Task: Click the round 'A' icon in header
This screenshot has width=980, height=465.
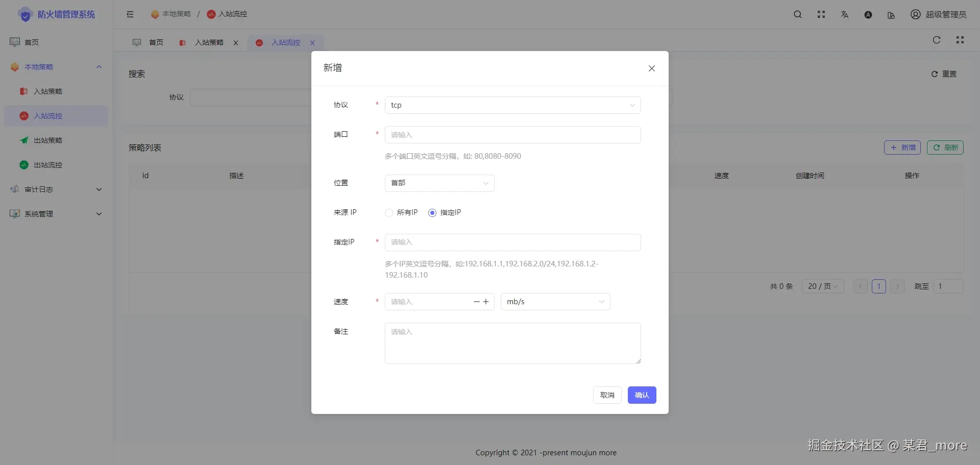Action: pos(868,15)
